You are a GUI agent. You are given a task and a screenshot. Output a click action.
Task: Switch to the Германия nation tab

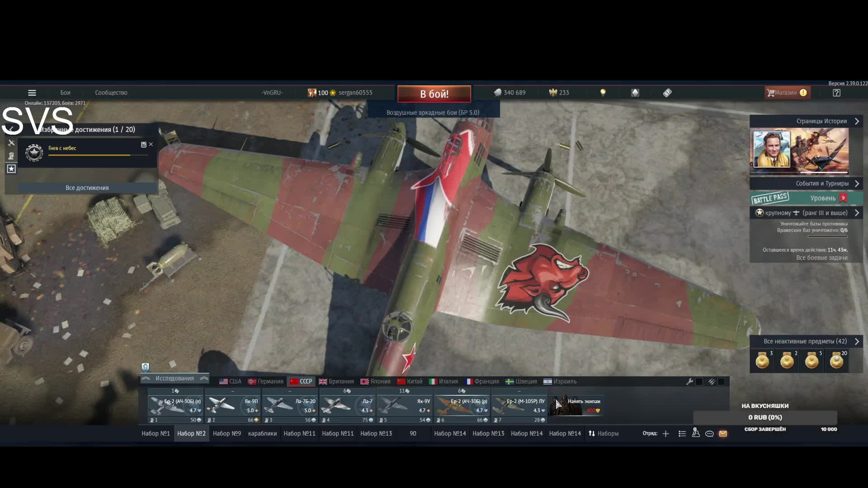point(266,381)
